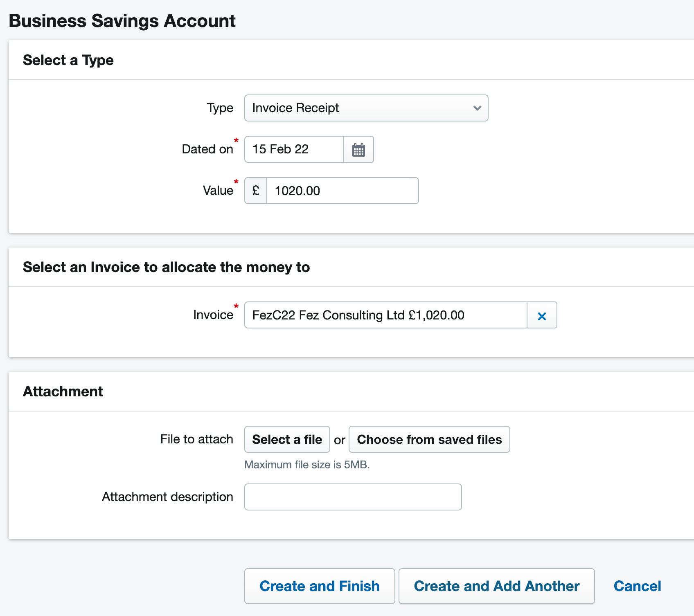This screenshot has width=694, height=616.
Task: Click the Select a file button
Action: 287,439
